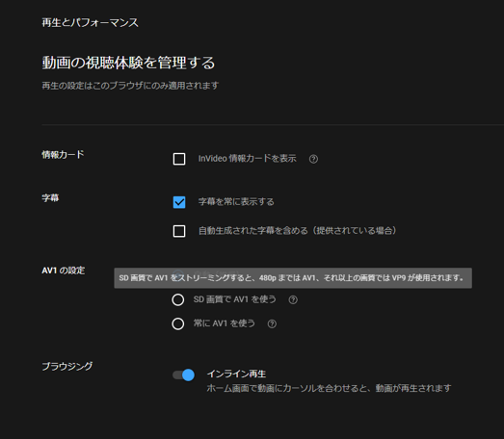
Task: Click help icon next to SD 画質で AV1 を使う
Action: pyautogui.click(x=293, y=300)
